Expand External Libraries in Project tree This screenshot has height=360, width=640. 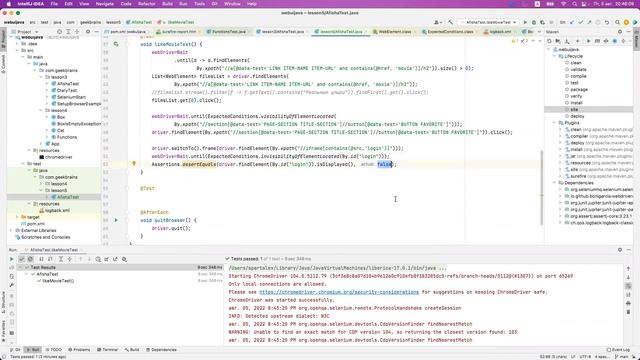[11, 230]
